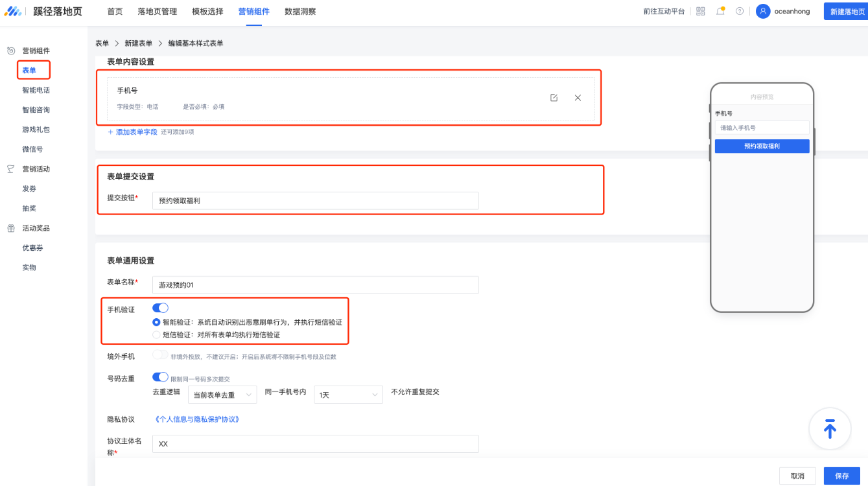Click the preview 预约领取福利 button

[762, 146]
